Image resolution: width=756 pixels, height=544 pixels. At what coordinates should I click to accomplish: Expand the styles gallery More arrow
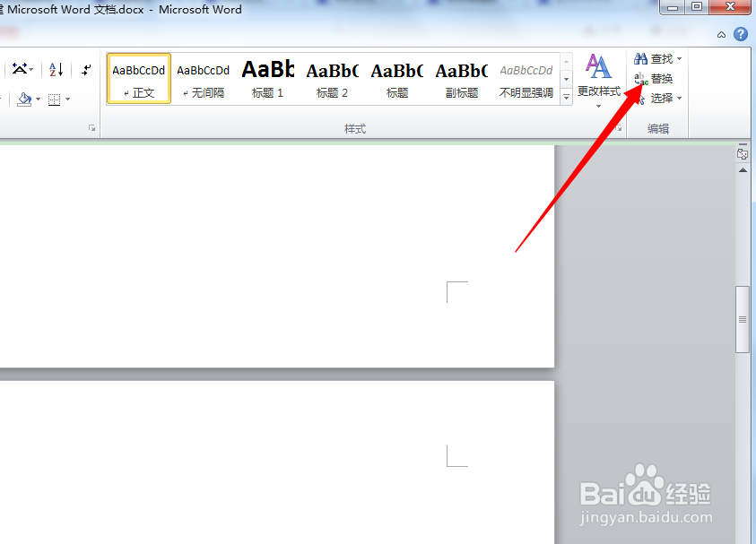click(566, 97)
